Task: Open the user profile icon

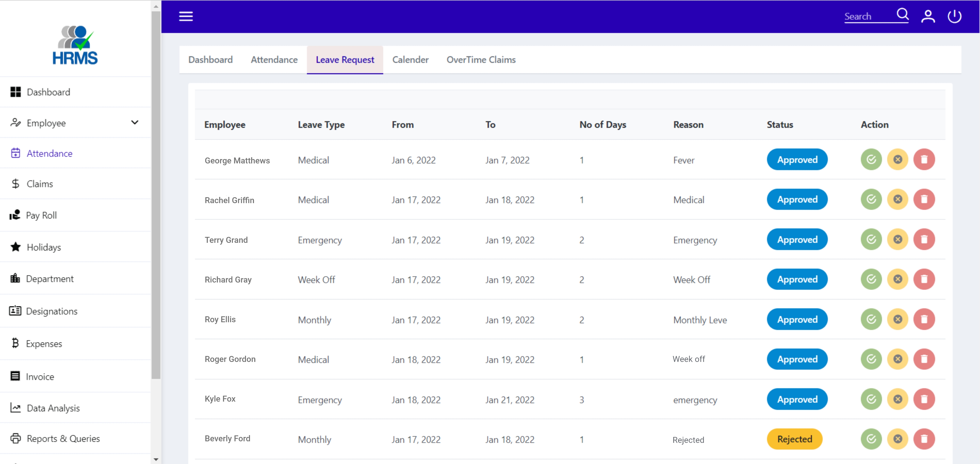Action: point(928,16)
